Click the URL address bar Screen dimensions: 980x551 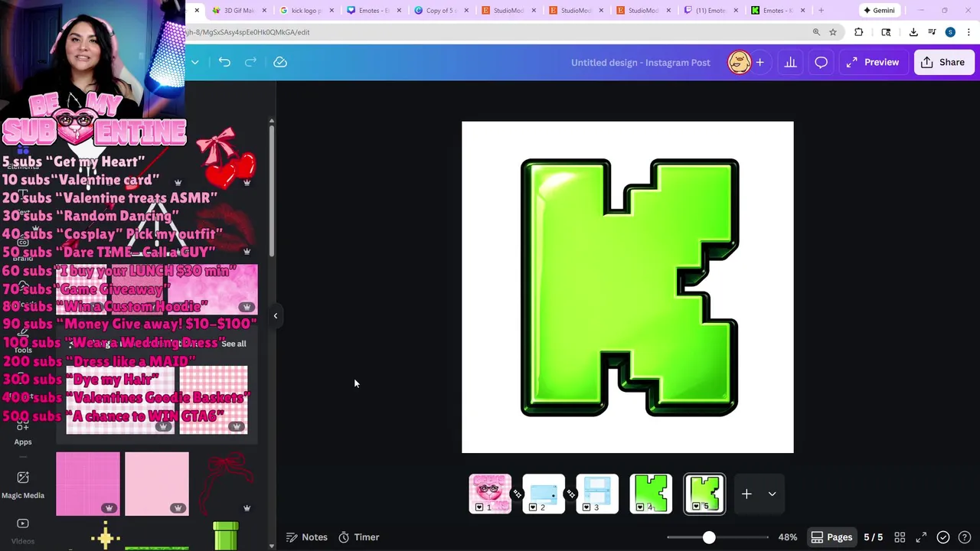[x=498, y=32]
